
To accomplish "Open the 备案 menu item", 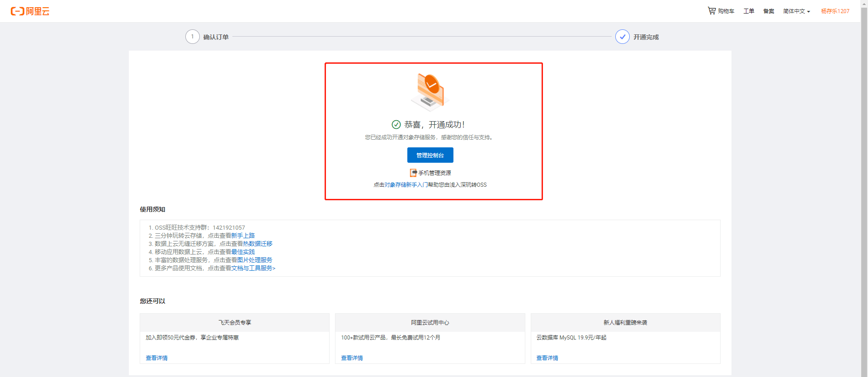I will (x=769, y=11).
